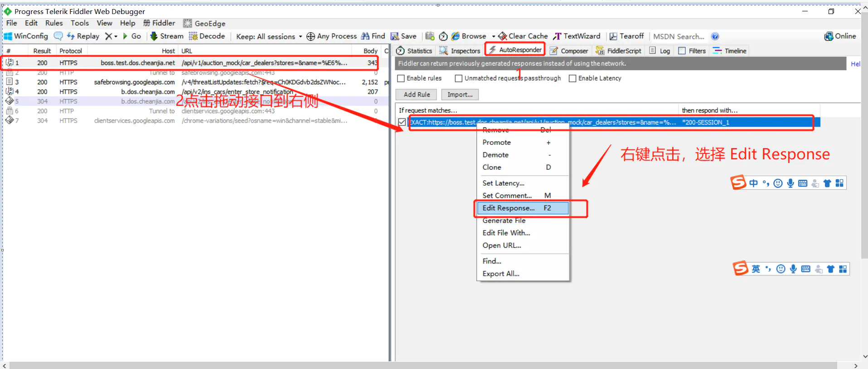Clear Cache from the toolbar
868x369 pixels.
523,36
